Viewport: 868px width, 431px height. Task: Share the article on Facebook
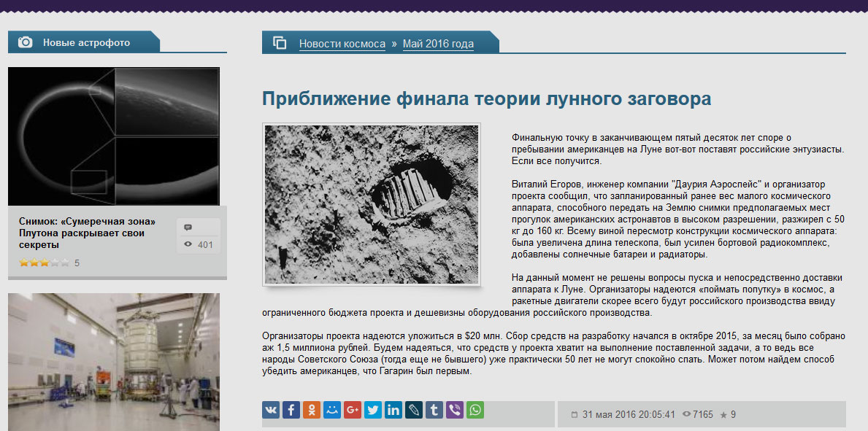click(x=291, y=410)
